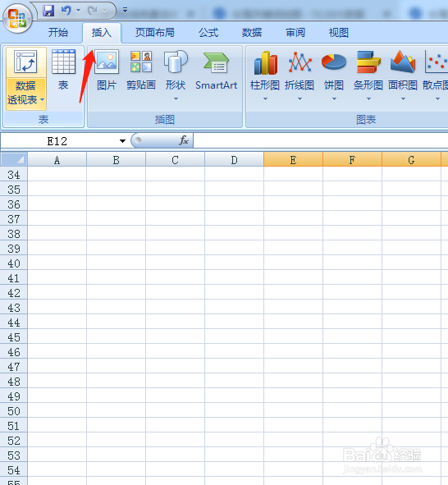Switch to the 公式 tab
Viewport: 448px width, 485px height.
click(x=208, y=32)
